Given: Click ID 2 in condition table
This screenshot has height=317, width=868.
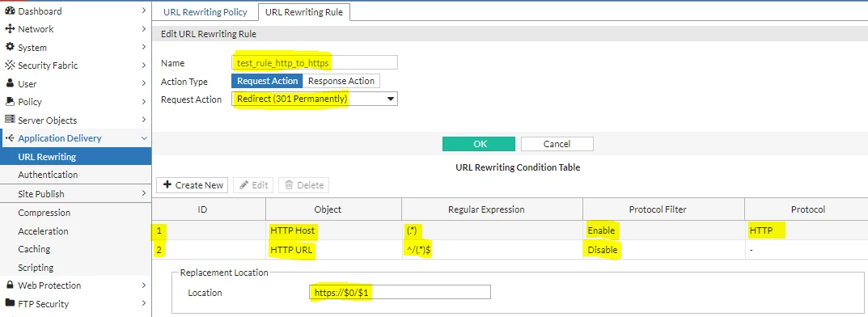Looking at the screenshot, I should pos(209,250).
